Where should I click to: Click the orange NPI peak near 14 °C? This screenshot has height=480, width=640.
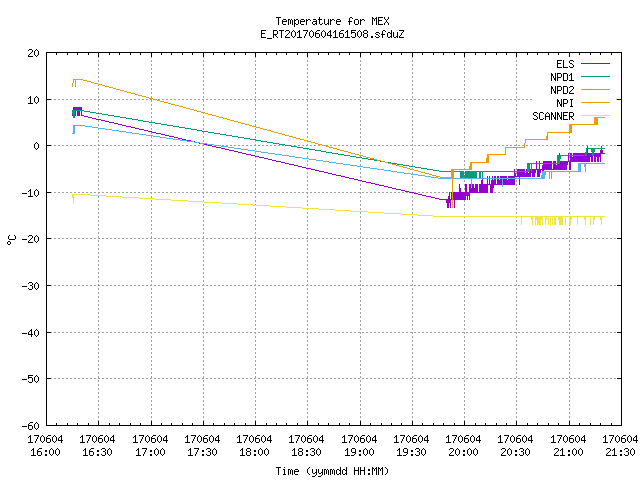click(x=78, y=80)
